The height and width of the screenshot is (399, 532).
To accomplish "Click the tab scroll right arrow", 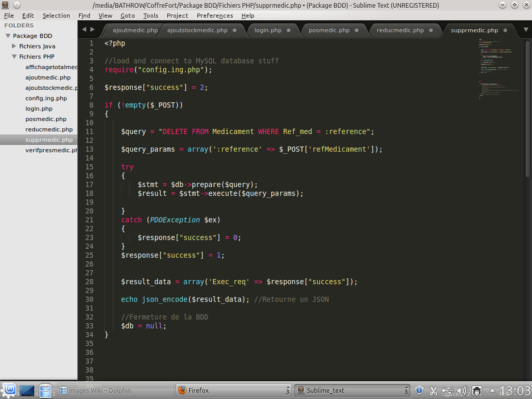I will click(92, 29).
